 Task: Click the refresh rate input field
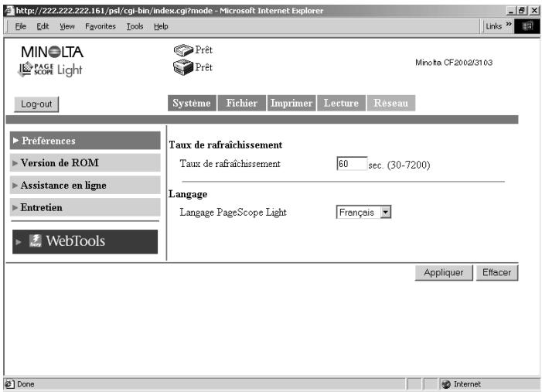[x=352, y=163]
